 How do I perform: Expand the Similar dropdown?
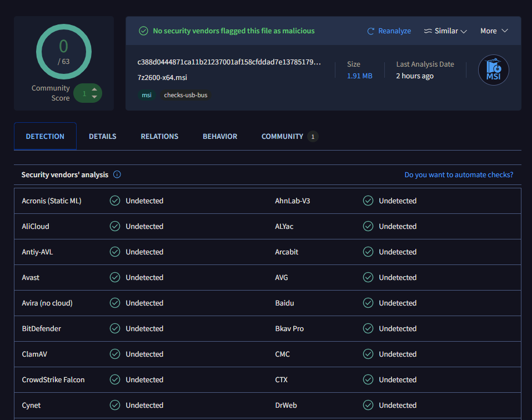click(445, 31)
